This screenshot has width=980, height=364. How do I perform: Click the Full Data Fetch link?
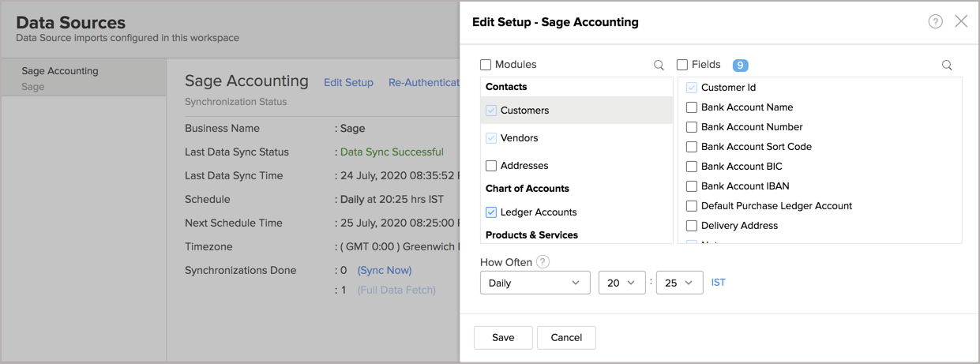point(396,290)
